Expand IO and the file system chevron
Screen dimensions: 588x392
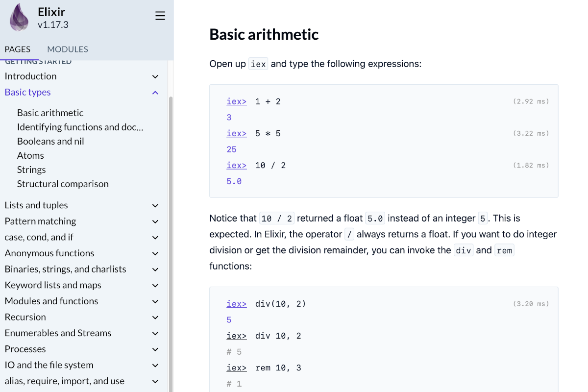pos(155,366)
